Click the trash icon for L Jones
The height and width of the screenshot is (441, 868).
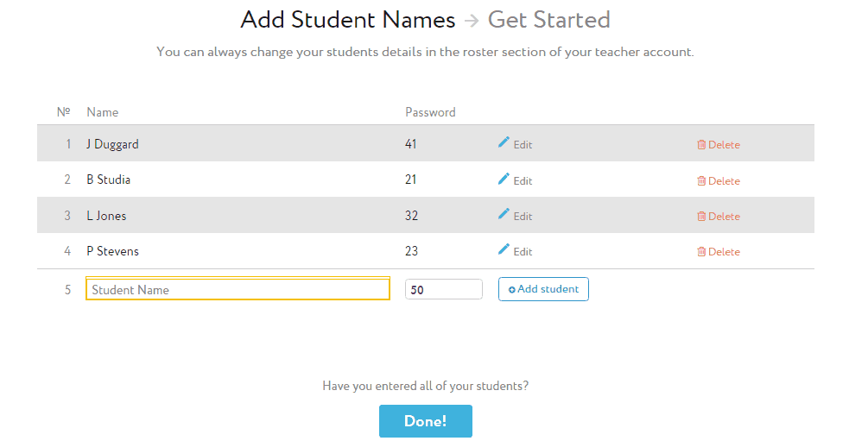point(701,217)
